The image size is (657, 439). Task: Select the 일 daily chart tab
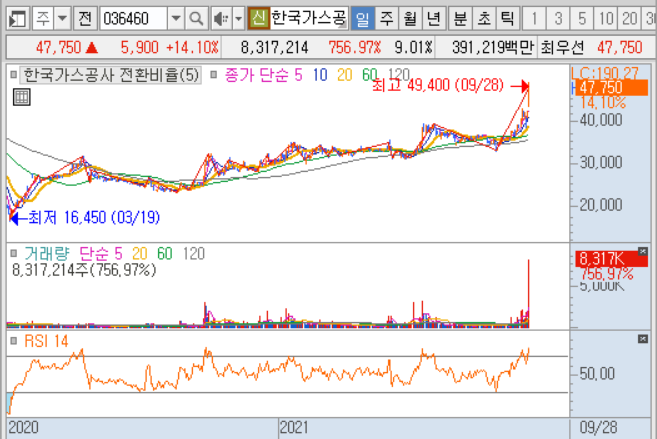click(x=362, y=19)
